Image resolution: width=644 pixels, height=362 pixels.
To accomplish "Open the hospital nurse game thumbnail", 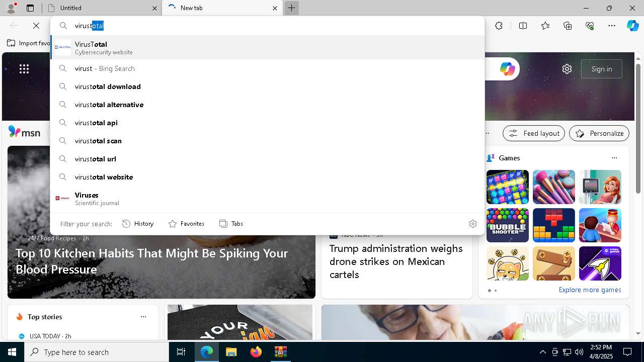I will tap(600, 187).
